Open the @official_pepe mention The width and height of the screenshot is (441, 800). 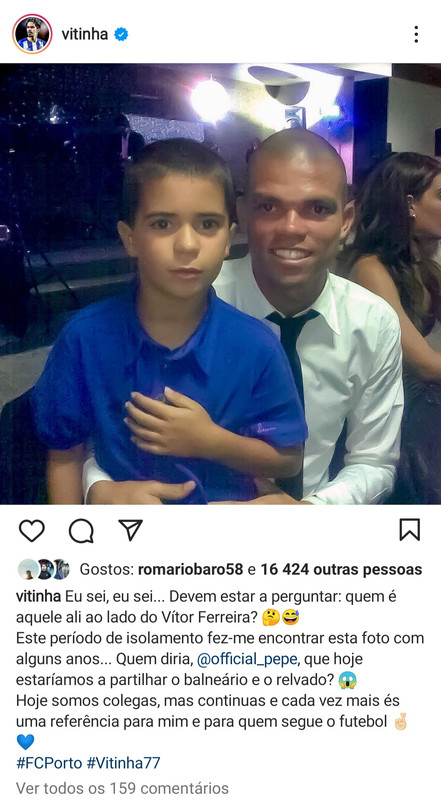coord(247,659)
